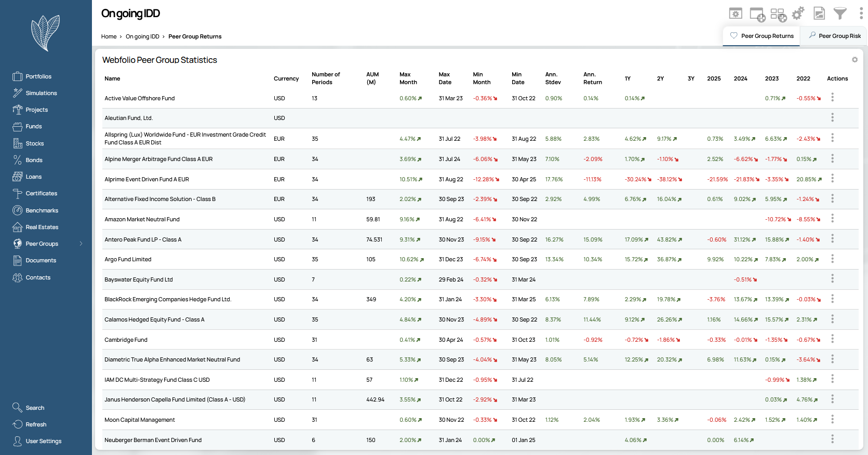Open the top-right vertical ellipsis menu
The height and width of the screenshot is (455, 868).
point(861,14)
